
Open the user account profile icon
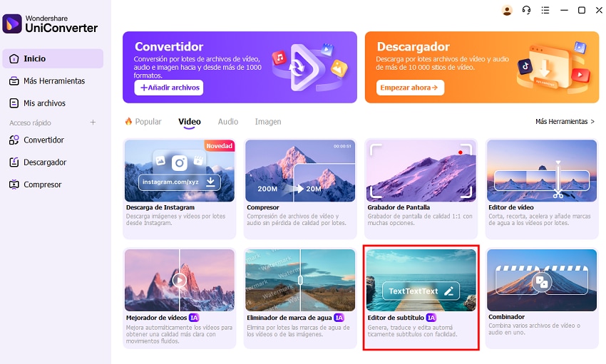pyautogui.click(x=507, y=11)
